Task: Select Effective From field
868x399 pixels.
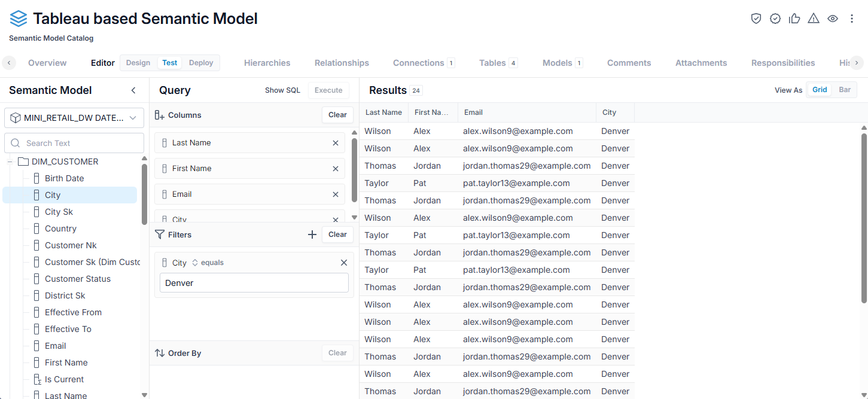Action: coord(73,312)
